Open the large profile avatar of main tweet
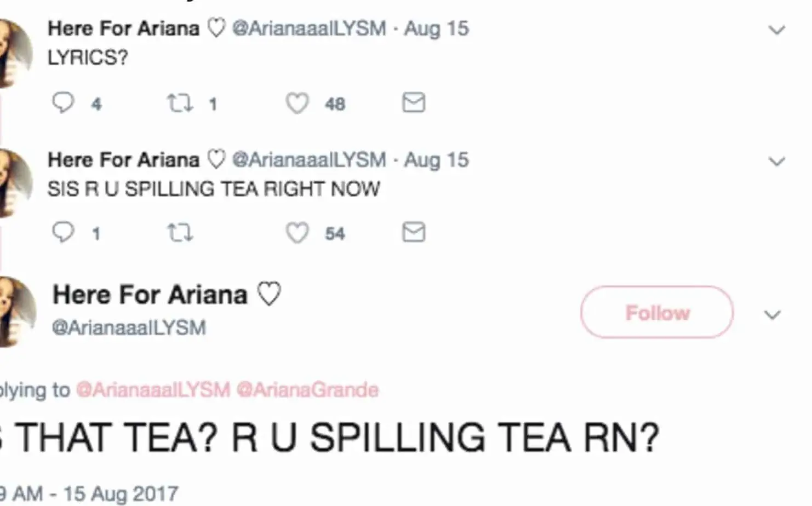 [x=15, y=311]
